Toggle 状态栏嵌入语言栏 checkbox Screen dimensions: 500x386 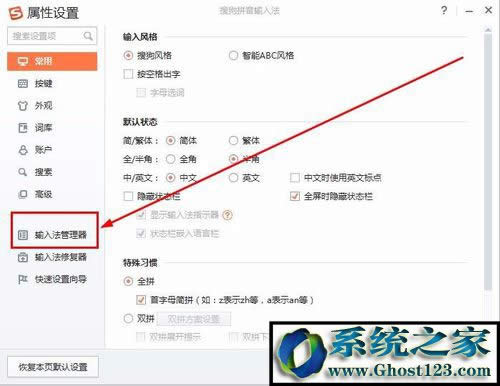tap(141, 233)
